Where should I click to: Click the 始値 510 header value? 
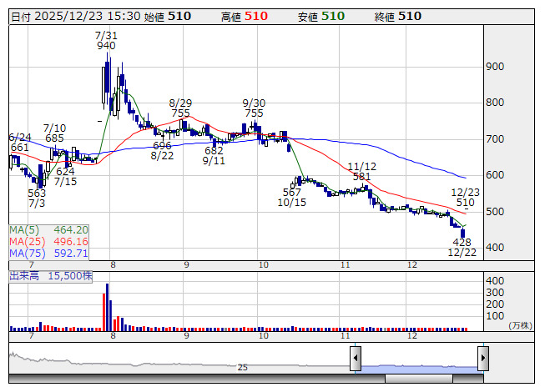(x=168, y=17)
